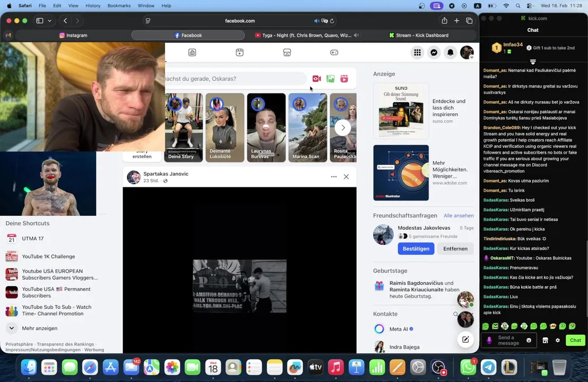
Task: Click Kick chat message input field
Action: tap(508, 340)
